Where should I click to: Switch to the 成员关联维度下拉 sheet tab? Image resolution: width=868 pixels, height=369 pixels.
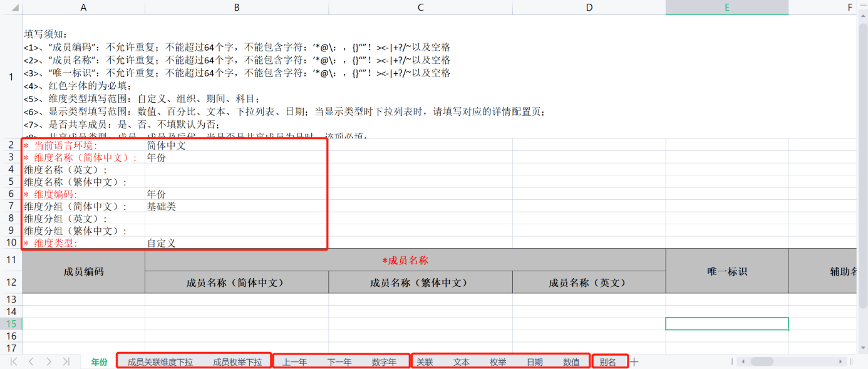pos(160,362)
